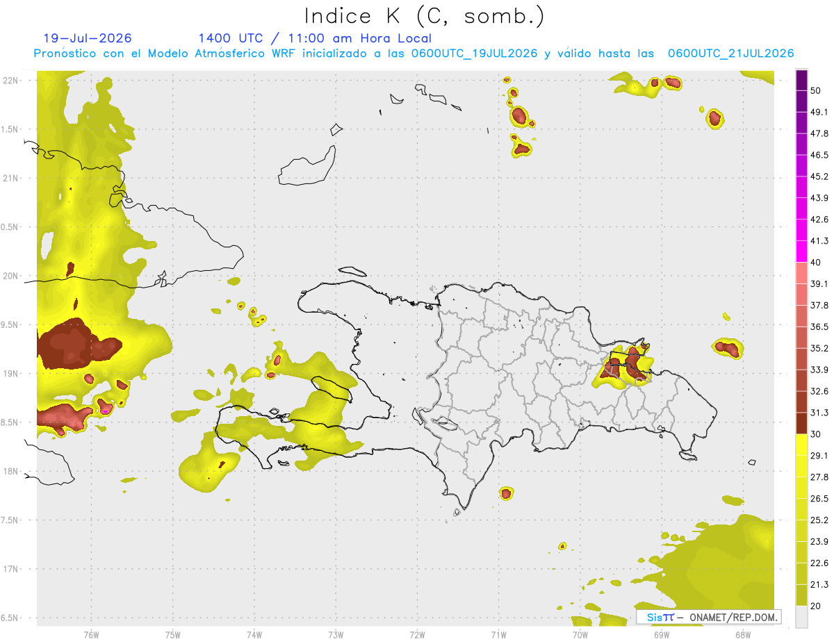Click the "43.9" color bar value
834x644 pixels.
click(x=820, y=198)
